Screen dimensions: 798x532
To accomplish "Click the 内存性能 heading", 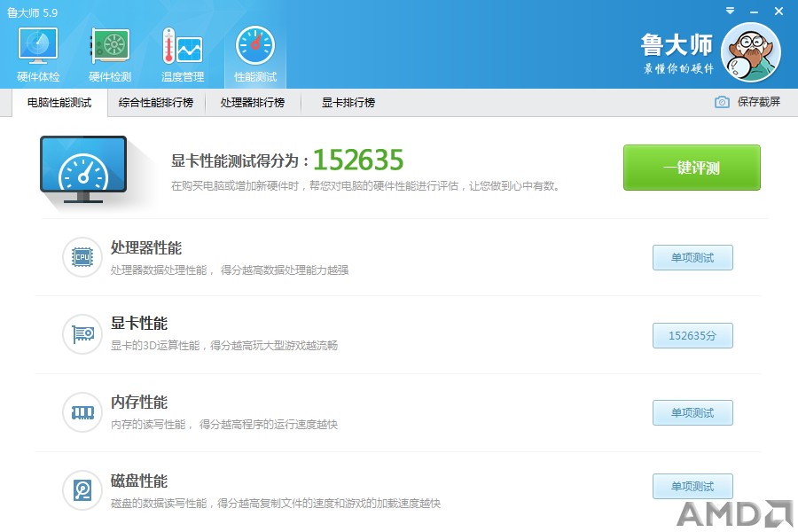I will [x=139, y=403].
